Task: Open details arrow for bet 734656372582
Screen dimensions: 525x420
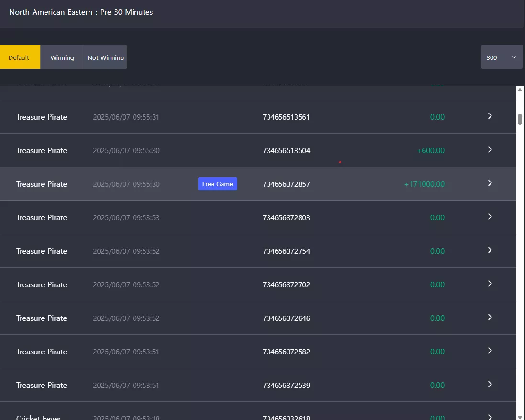Action: click(490, 351)
